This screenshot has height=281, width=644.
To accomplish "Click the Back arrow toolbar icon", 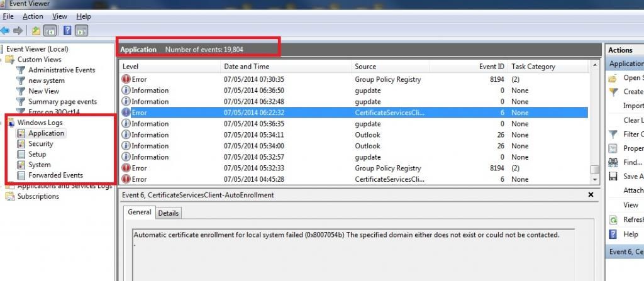I will 5,31.
